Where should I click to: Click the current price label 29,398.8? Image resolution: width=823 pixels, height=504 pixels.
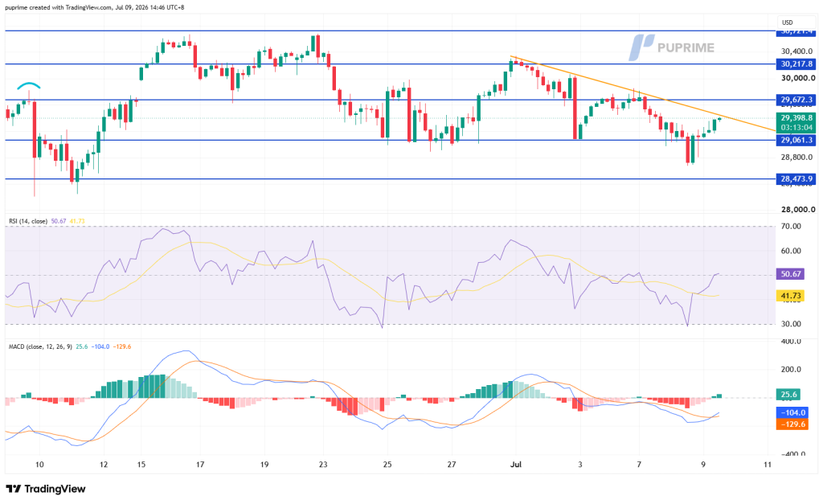click(796, 118)
